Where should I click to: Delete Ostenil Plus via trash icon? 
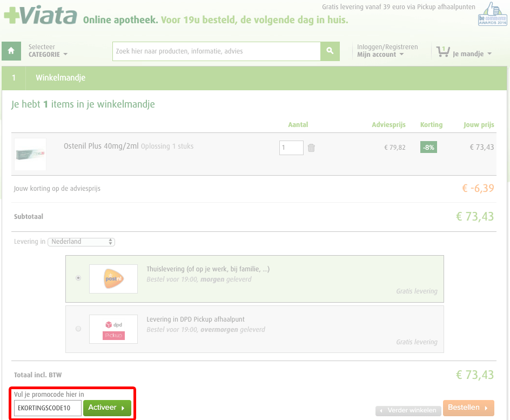[311, 148]
